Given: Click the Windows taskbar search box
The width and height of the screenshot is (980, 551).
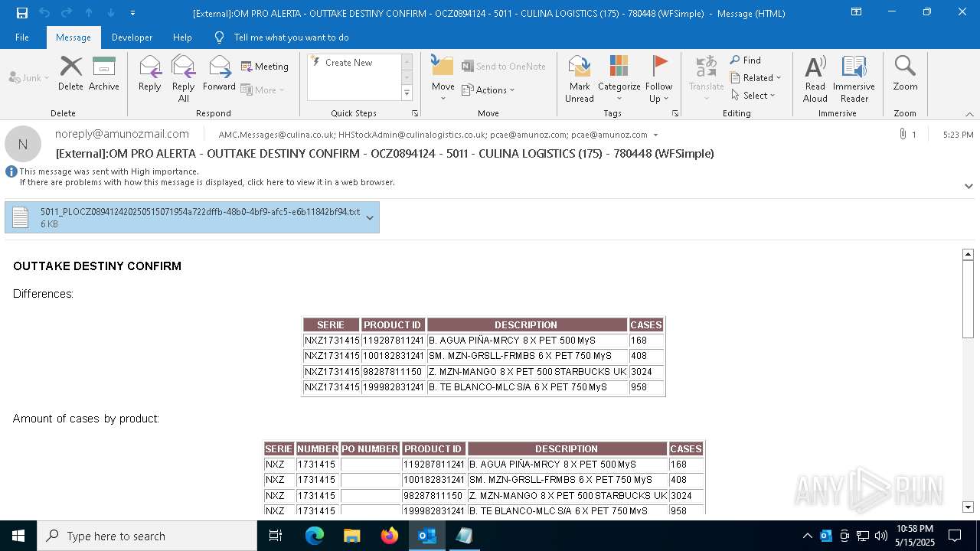Looking at the screenshot, I should pyautogui.click(x=147, y=536).
